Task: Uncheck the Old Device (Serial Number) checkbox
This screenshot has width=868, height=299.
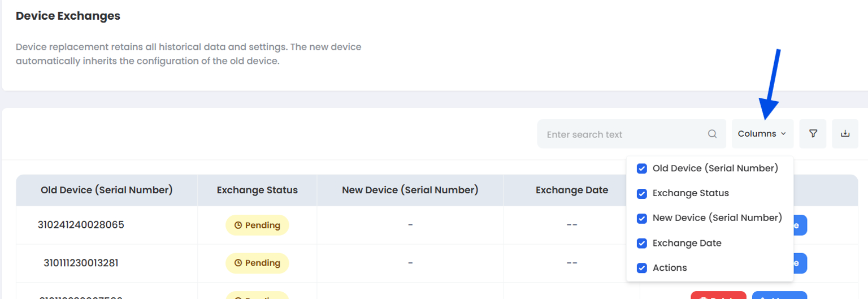Action: pos(642,168)
